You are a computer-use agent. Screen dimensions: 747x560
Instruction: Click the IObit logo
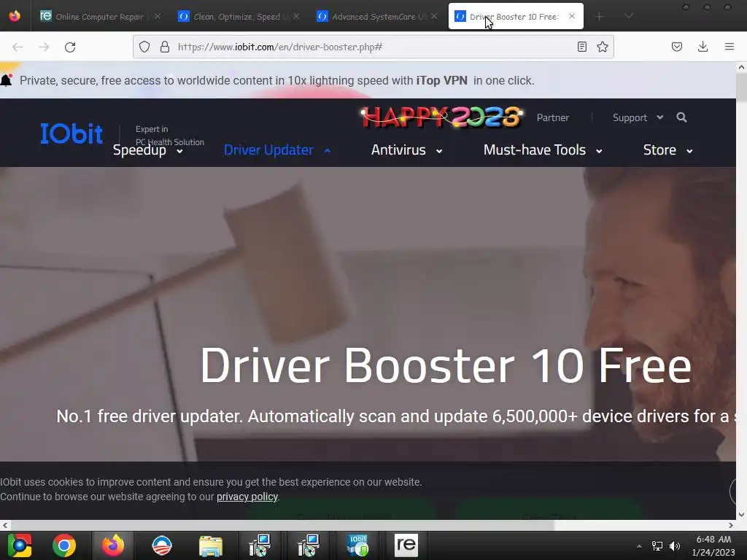pos(71,133)
